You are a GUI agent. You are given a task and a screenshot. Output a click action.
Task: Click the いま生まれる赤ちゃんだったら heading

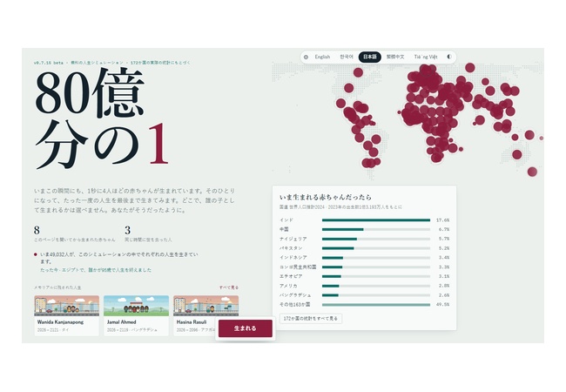pos(326,197)
